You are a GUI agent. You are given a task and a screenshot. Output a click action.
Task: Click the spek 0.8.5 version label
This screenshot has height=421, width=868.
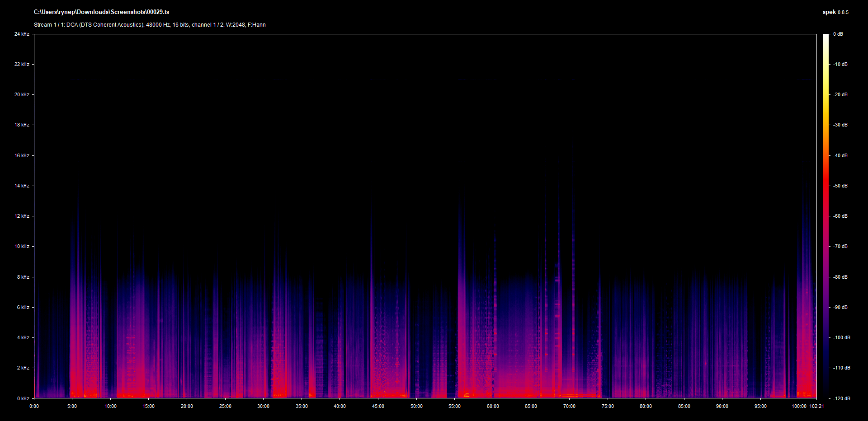[835, 12]
